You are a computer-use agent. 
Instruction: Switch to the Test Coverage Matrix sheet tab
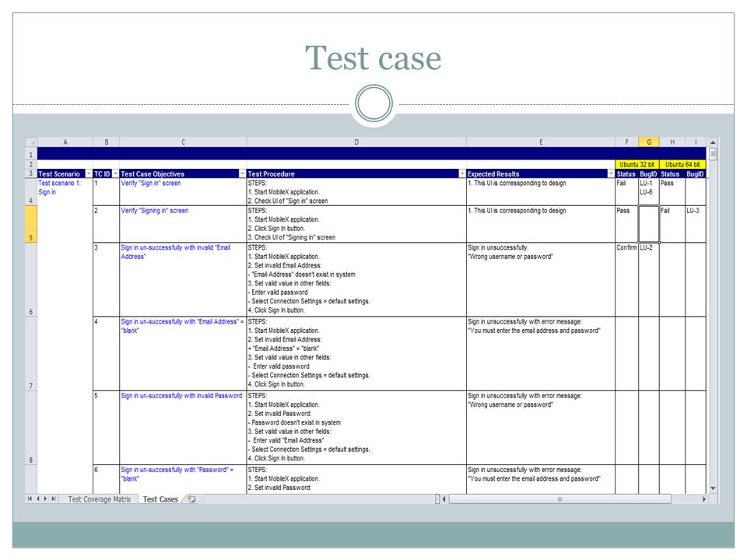[x=99, y=499]
